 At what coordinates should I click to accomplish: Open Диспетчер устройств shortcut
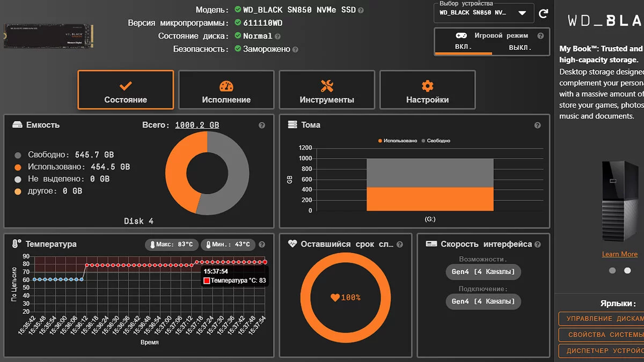tap(601, 351)
